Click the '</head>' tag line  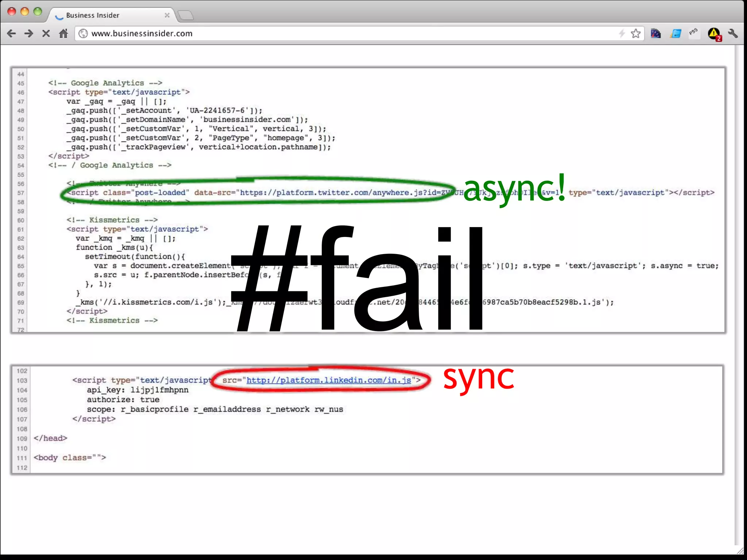click(x=50, y=438)
